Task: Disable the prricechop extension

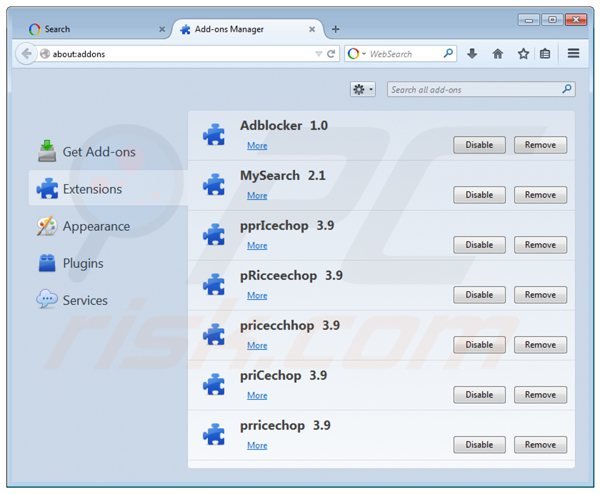Action: [479, 445]
